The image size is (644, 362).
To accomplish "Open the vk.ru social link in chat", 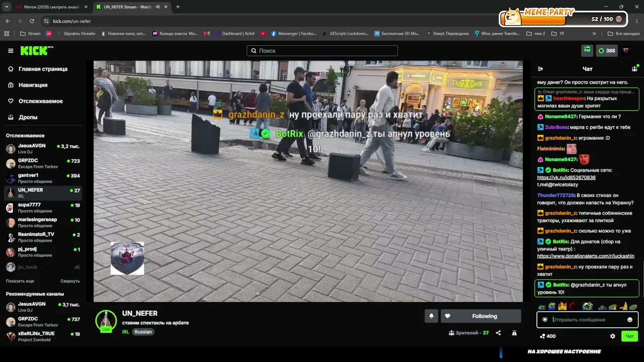I will pyautogui.click(x=566, y=177).
